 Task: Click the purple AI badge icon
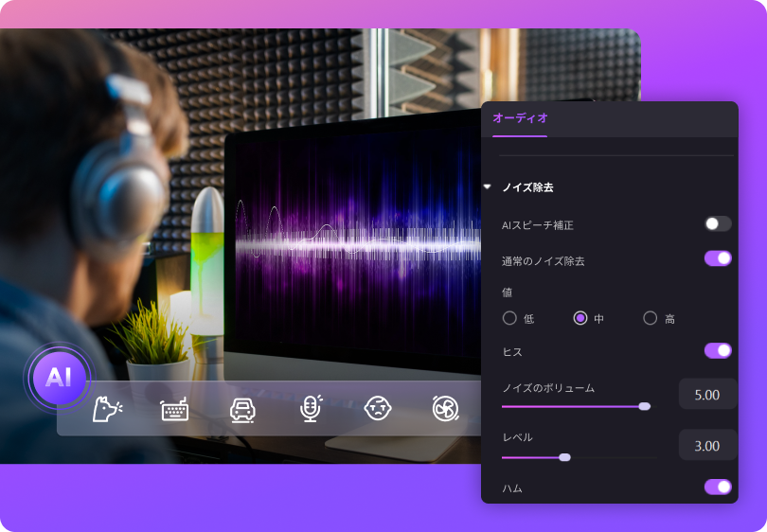point(59,377)
